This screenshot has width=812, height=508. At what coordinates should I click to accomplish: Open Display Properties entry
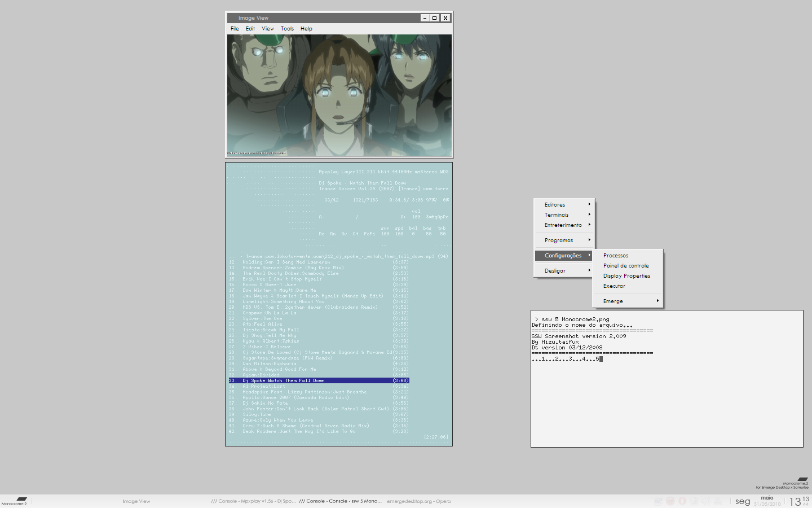tap(626, 275)
